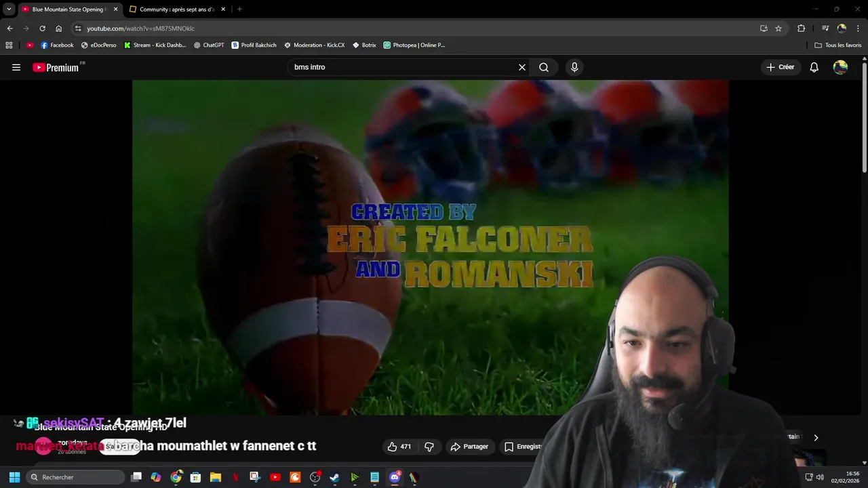Open ChatGPT bookmark
This screenshot has width=868, height=488.
tap(208, 45)
